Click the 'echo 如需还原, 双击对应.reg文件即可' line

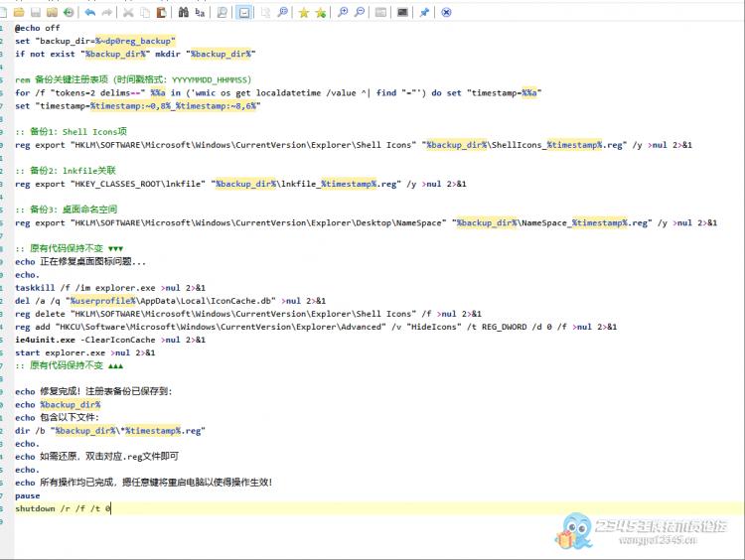(97, 457)
